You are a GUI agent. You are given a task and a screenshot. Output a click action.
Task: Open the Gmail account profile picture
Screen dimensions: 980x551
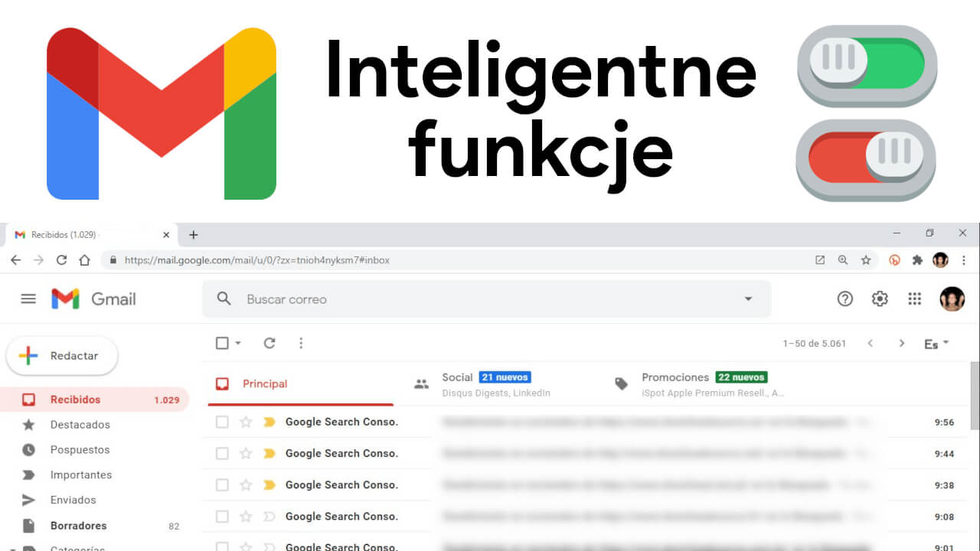point(952,299)
